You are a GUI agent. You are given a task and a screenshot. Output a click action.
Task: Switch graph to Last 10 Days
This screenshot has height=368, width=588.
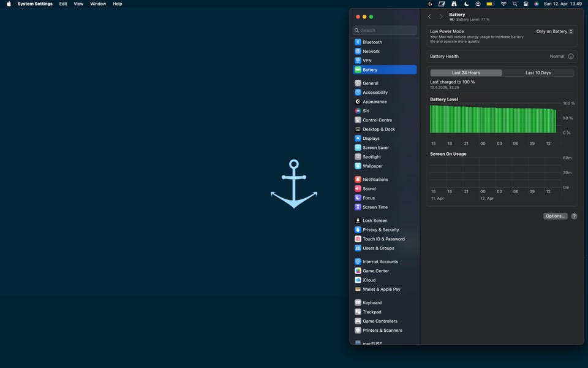538,73
